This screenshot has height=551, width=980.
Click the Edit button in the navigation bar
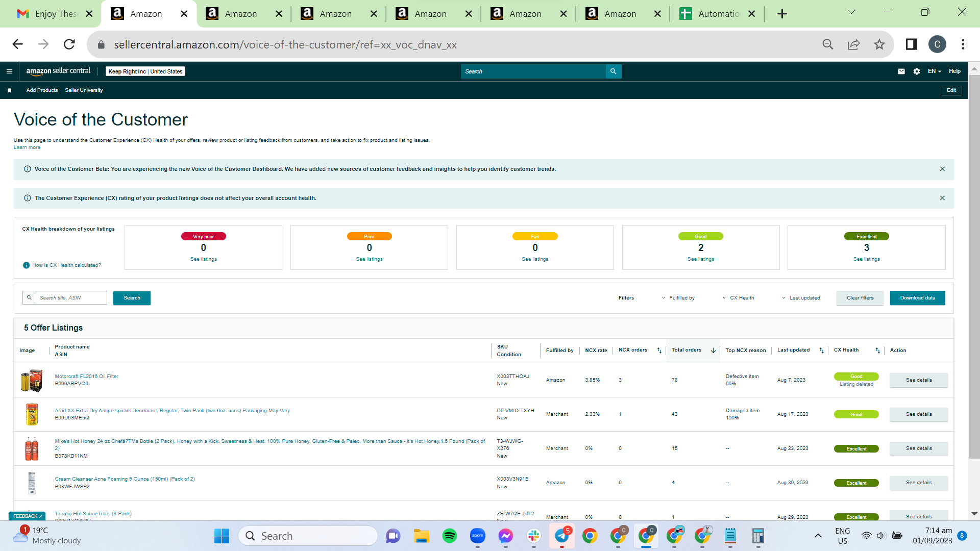(x=951, y=90)
